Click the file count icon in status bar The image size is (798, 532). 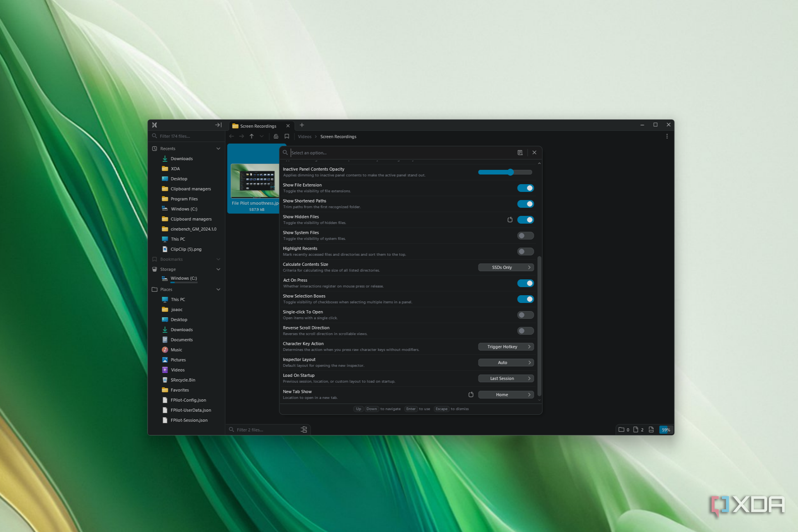pos(636,429)
